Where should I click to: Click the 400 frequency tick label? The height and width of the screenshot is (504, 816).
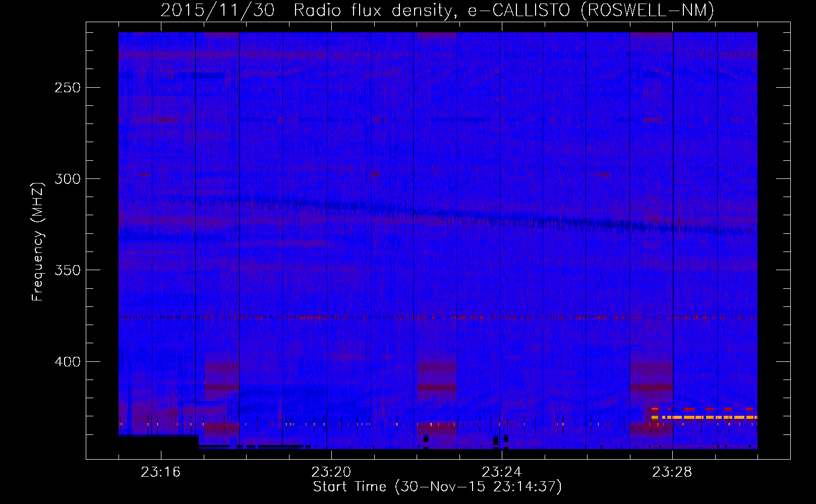coord(68,362)
